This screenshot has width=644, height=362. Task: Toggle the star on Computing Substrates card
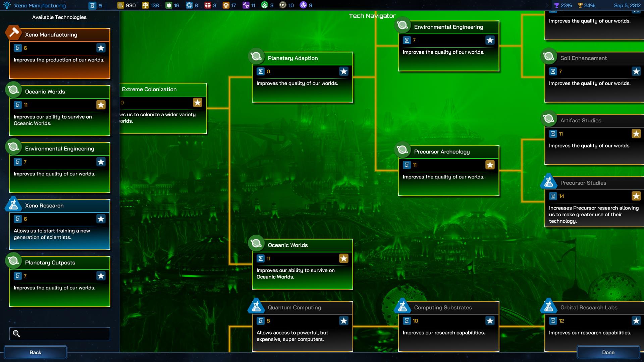click(490, 321)
